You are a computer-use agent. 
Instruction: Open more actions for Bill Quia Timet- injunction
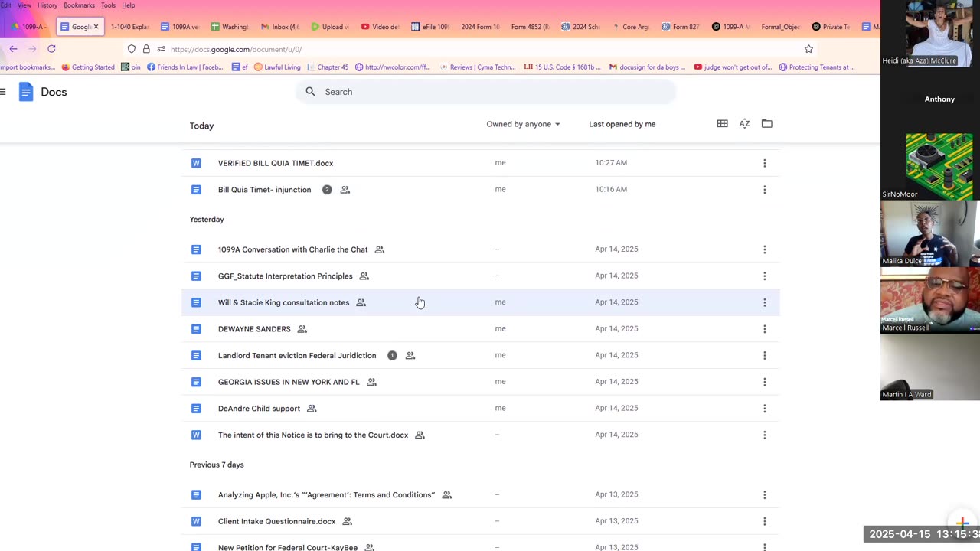[764, 190]
